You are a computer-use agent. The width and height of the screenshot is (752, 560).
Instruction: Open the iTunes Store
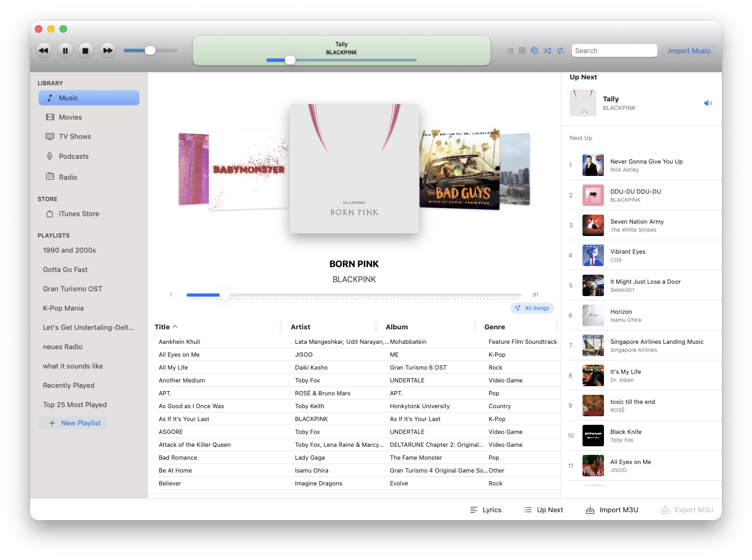[89, 213]
